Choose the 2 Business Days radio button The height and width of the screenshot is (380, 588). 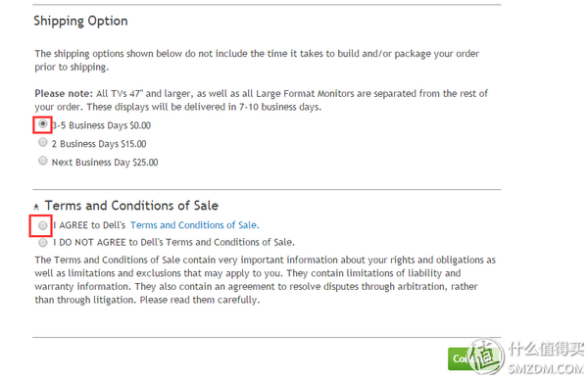[43, 142]
